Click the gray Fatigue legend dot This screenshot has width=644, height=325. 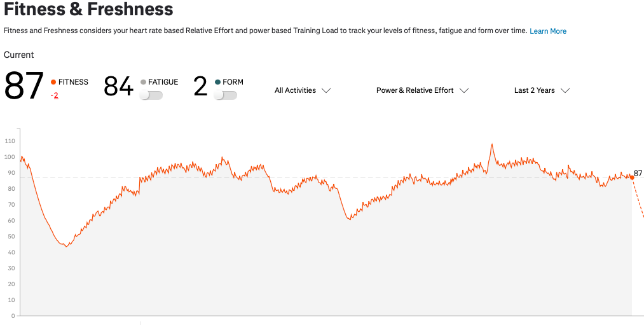[x=143, y=82]
